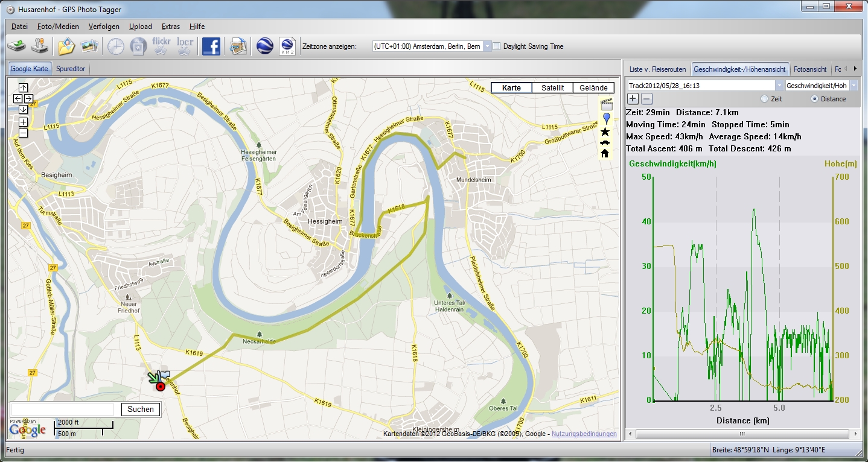Click the Facebook upload icon

tap(211, 46)
